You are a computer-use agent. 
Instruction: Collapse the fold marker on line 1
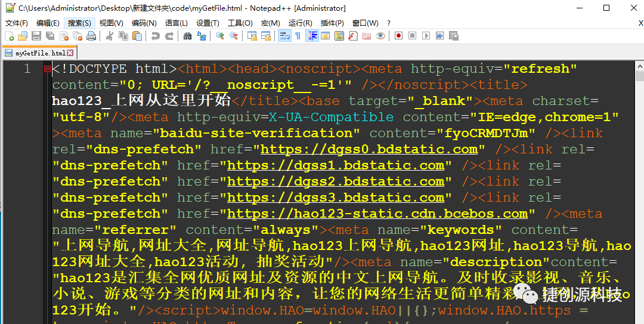pyautogui.click(x=47, y=69)
